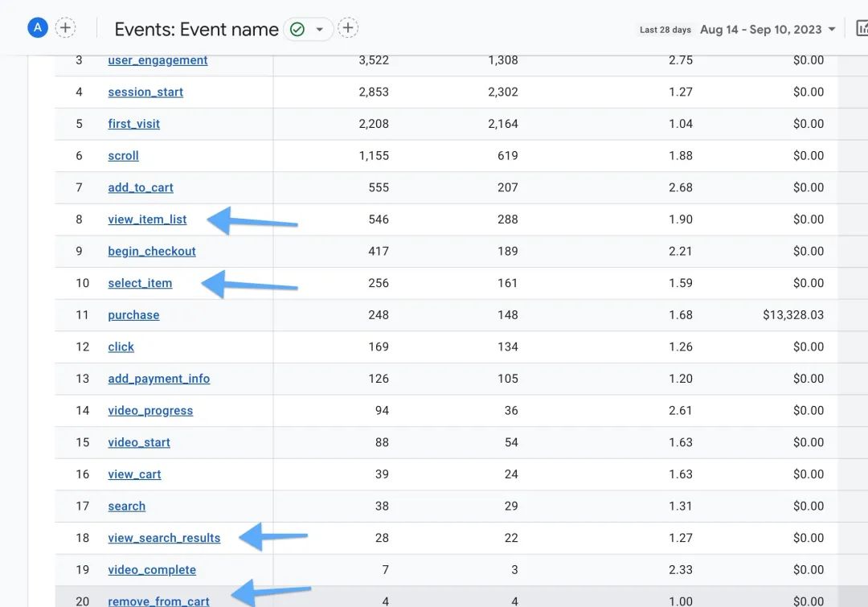Click the add_payment_info event link
This screenshot has width=868, height=607.
tap(159, 379)
